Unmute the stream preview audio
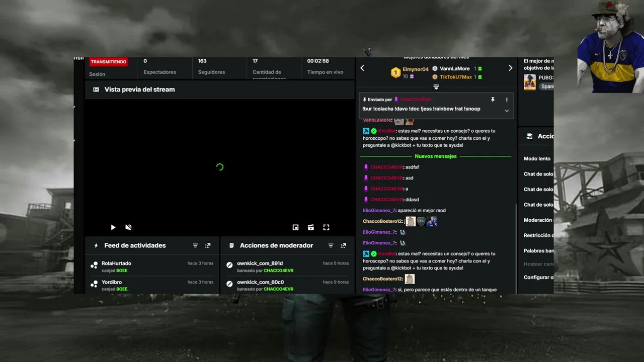Viewport: 644px width, 362px height. [x=128, y=227]
